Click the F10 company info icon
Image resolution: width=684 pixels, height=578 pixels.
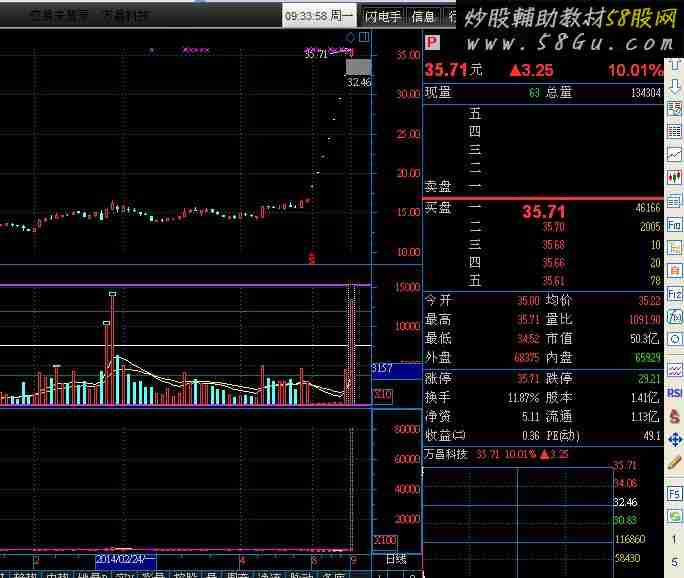click(675, 225)
